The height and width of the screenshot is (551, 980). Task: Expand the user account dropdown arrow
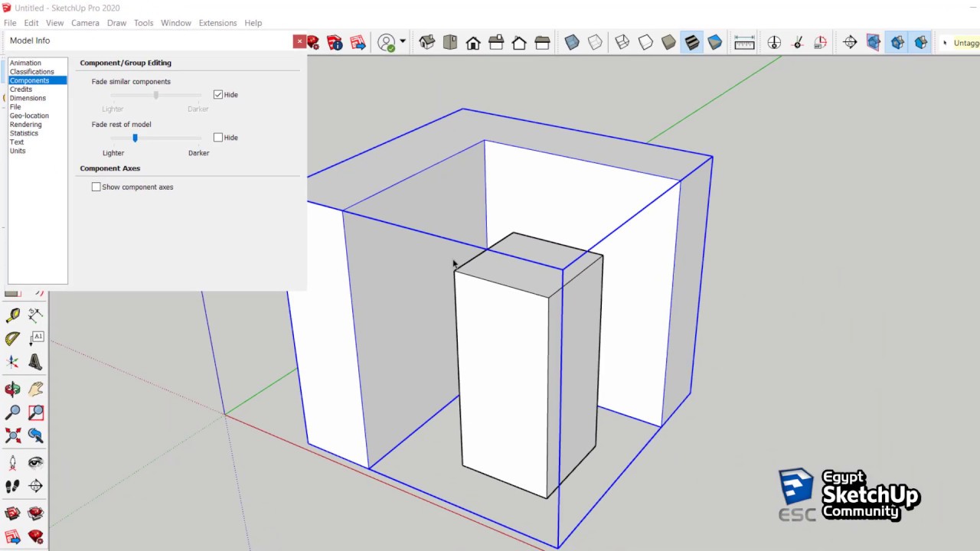coord(403,42)
